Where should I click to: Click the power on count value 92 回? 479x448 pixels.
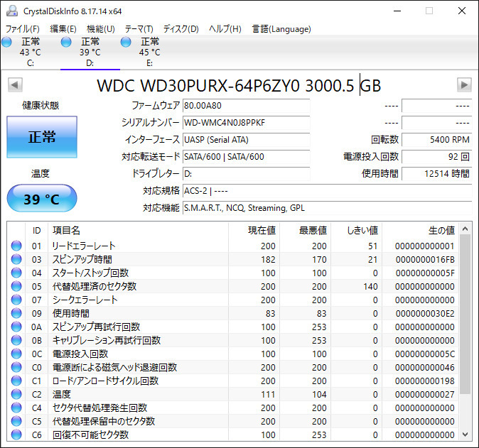point(437,157)
